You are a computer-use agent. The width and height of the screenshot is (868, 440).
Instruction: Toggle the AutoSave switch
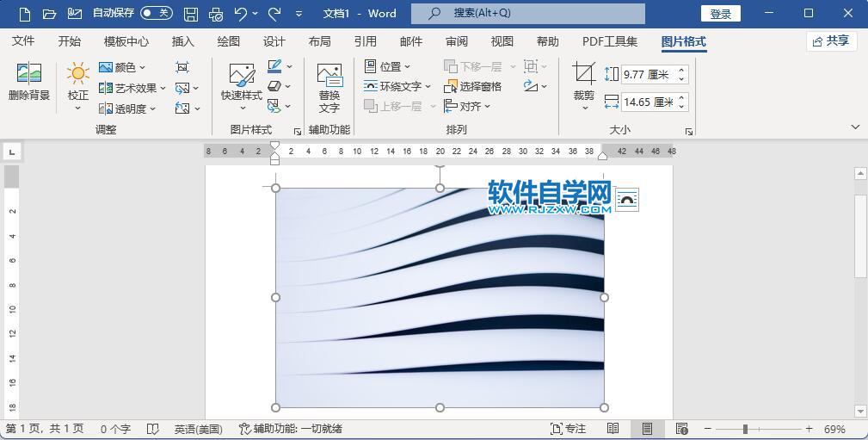(156, 13)
